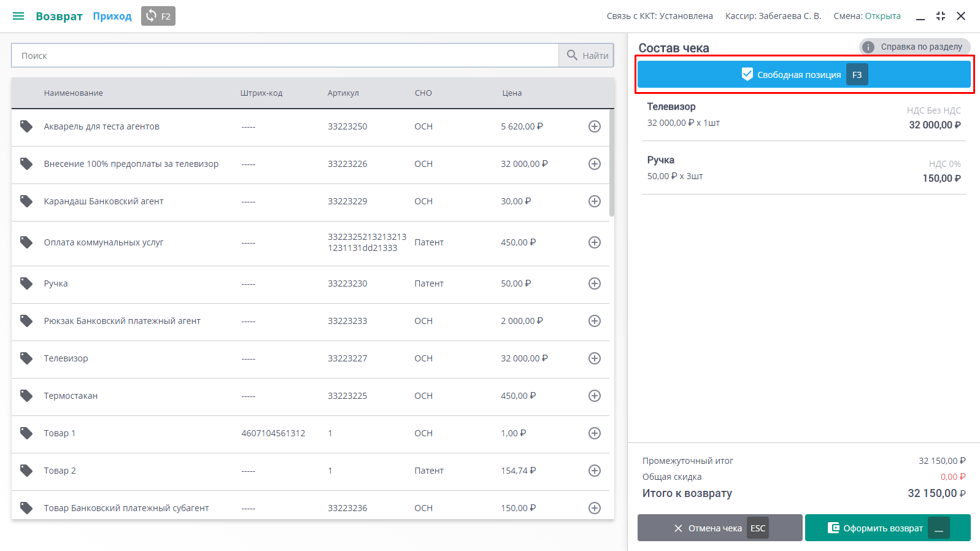
Task: Click plus icon for Ручка row
Action: (594, 283)
